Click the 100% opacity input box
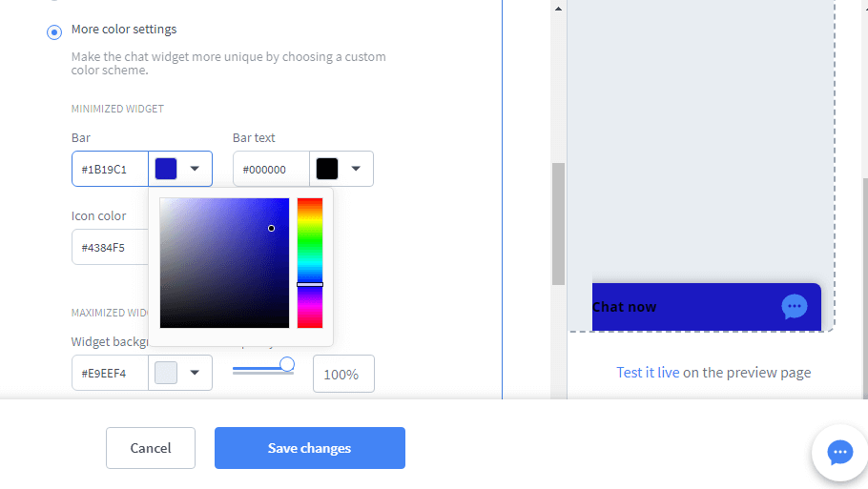Screen dimensions: 868x489 [343, 374]
